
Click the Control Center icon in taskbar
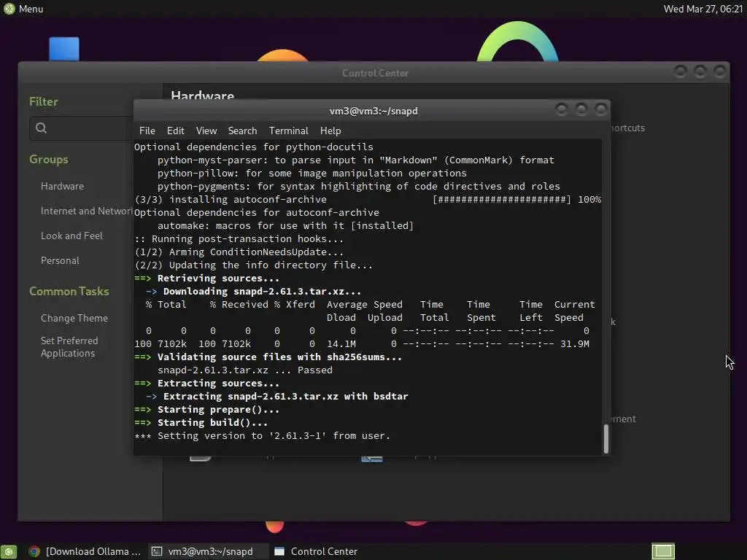click(279, 551)
